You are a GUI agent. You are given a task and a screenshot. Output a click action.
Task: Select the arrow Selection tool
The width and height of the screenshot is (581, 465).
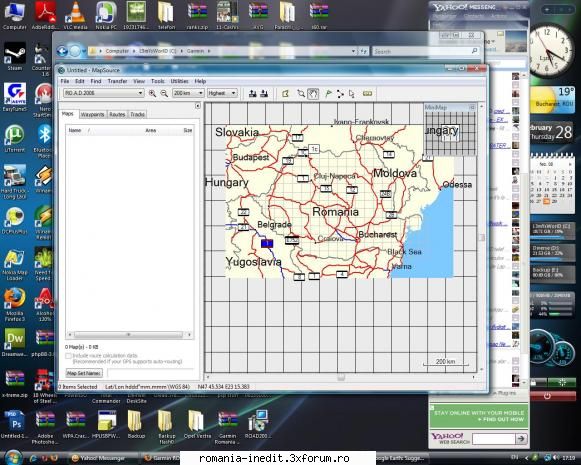pyautogui.click(x=352, y=94)
